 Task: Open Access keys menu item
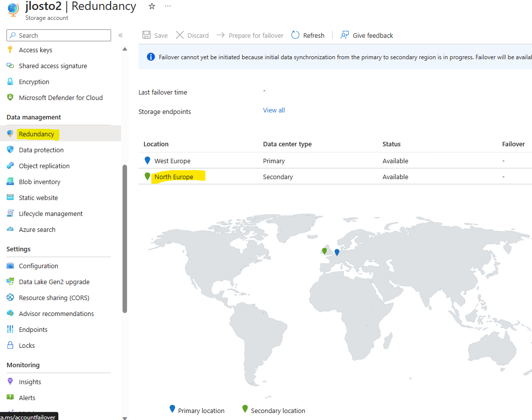[x=35, y=50]
